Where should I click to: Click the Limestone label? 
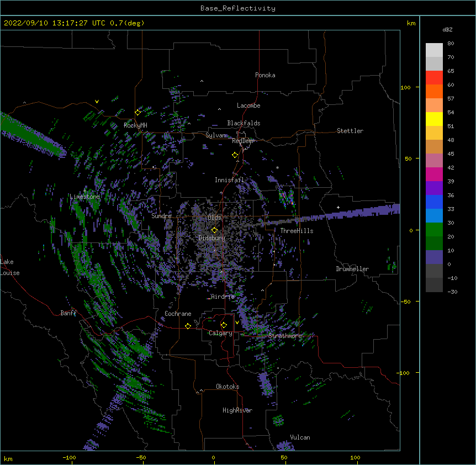(x=84, y=197)
